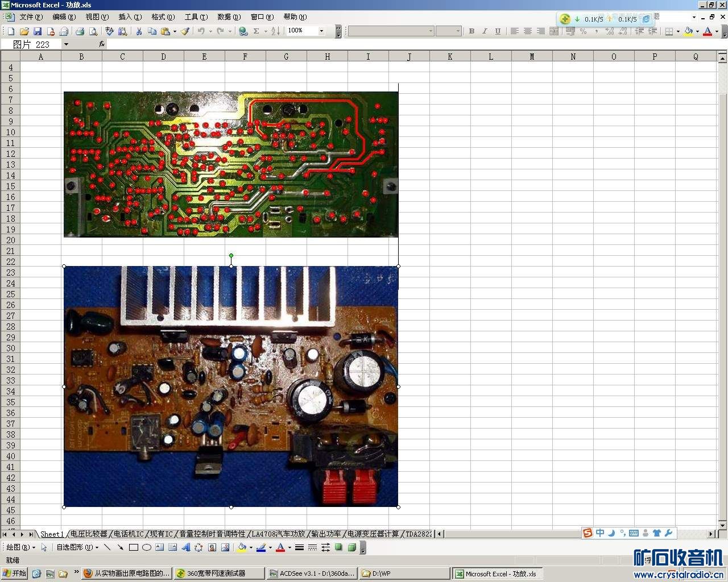
Task: Insert a hyperlink using globe icon
Action: click(x=243, y=31)
